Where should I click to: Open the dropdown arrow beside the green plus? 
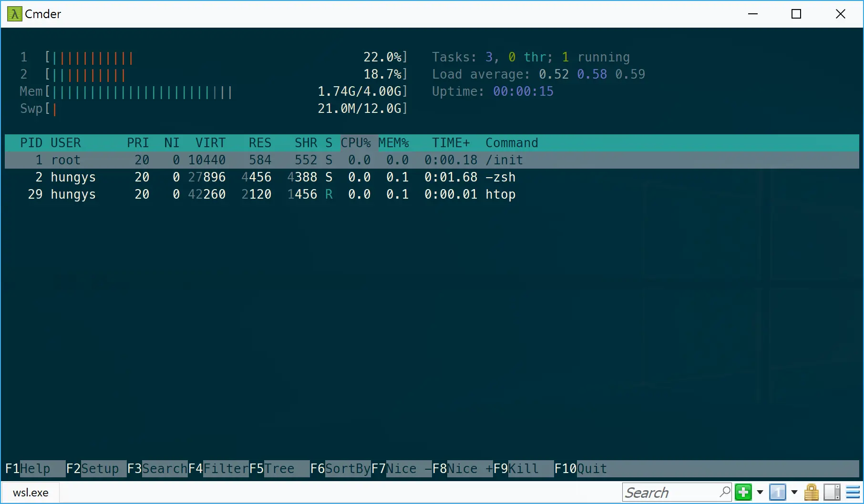(760, 492)
